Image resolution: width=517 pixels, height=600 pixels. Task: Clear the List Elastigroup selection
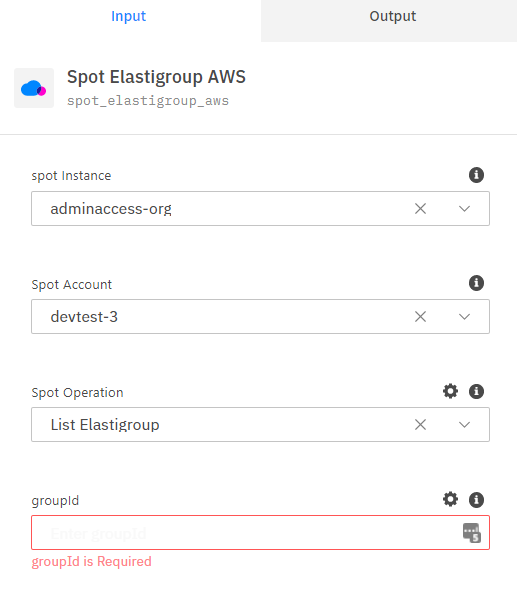coord(420,424)
